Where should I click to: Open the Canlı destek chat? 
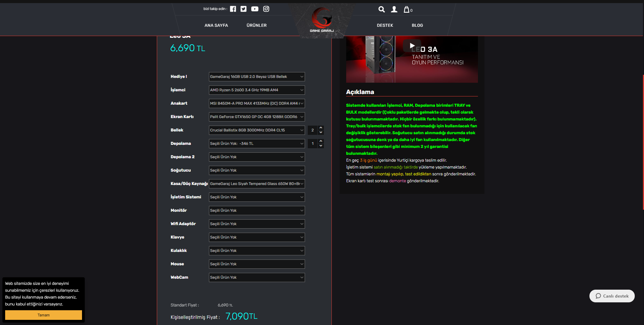coord(612,296)
